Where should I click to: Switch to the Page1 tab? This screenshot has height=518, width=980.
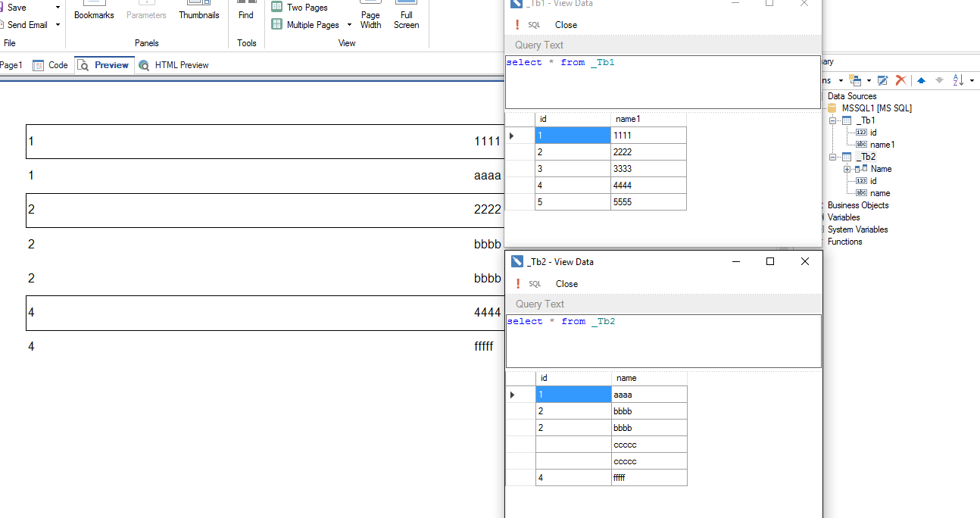click(x=11, y=65)
